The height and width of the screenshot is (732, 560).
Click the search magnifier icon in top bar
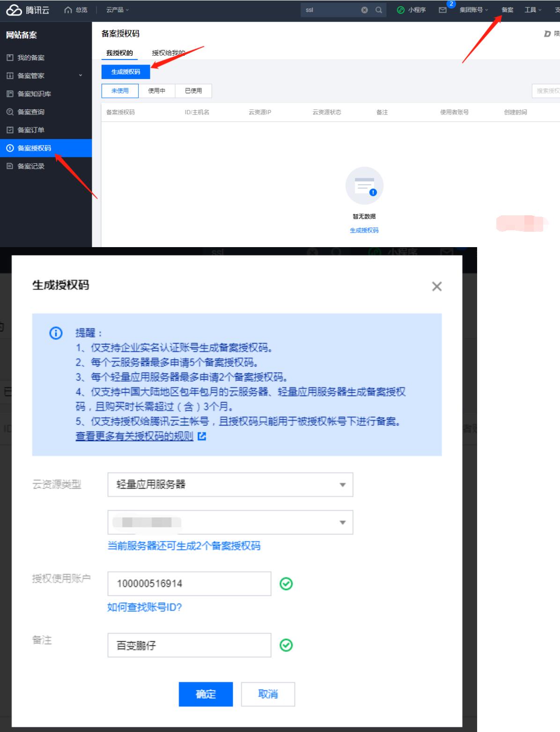click(x=378, y=10)
